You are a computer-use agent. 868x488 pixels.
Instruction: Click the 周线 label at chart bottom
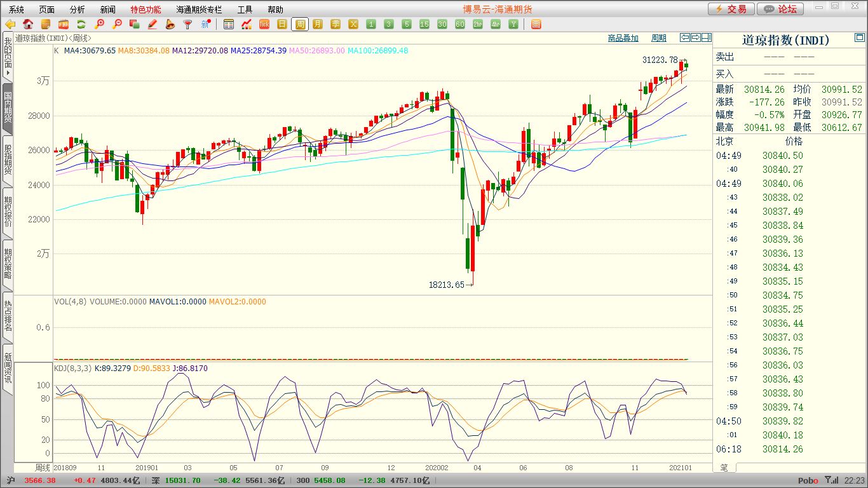(42, 467)
